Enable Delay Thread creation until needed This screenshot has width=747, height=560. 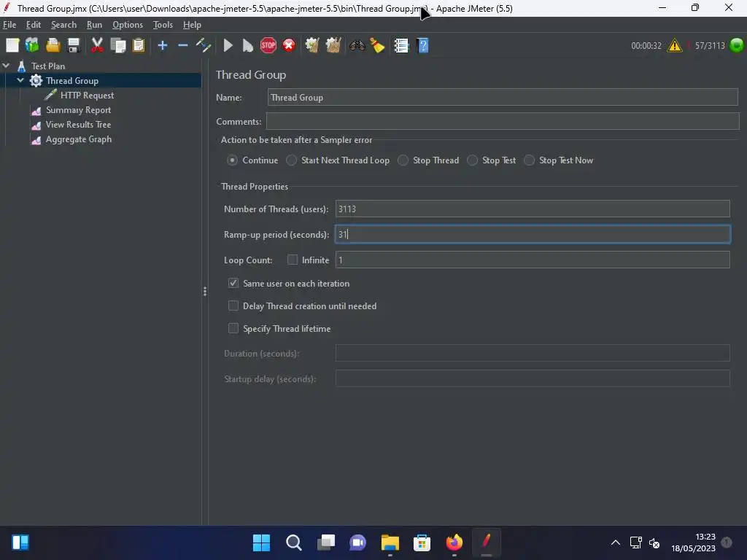(x=233, y=306)
